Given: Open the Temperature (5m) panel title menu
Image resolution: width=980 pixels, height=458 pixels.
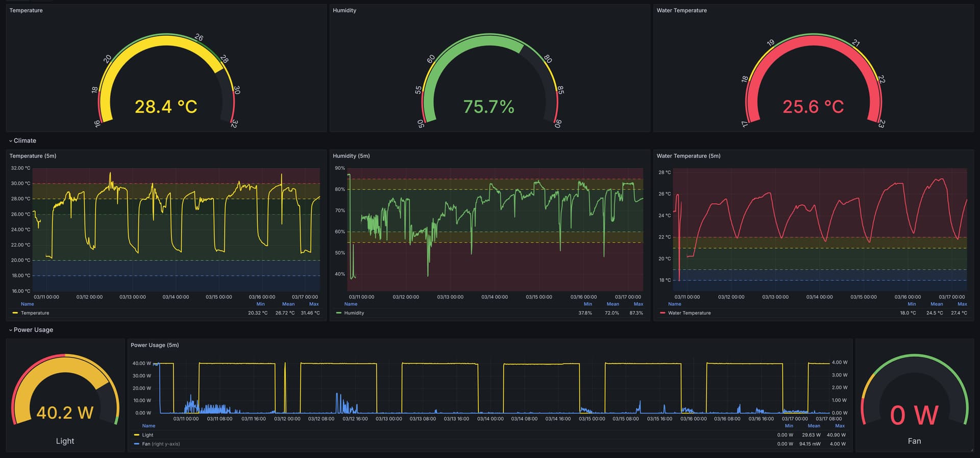Looking at the screenshot, I should [33, 156].
